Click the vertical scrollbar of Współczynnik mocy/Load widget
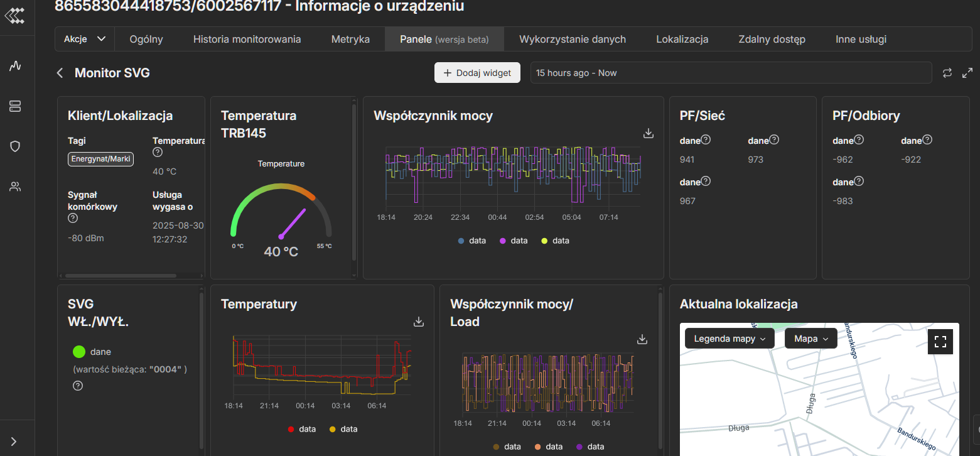980x456 pixels. pyautogui.click(x=660, y=371)
